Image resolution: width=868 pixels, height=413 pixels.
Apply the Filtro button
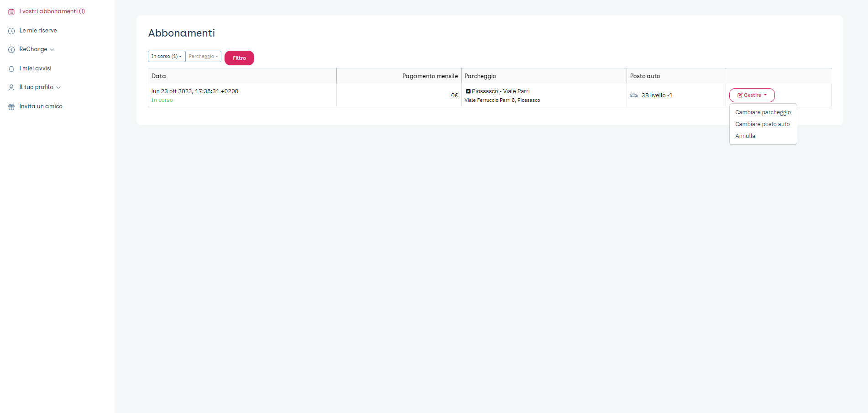coord(239,58)
